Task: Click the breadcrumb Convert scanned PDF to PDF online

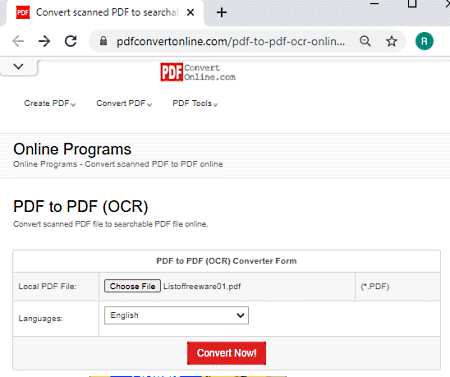Action: tap(154, 164)
